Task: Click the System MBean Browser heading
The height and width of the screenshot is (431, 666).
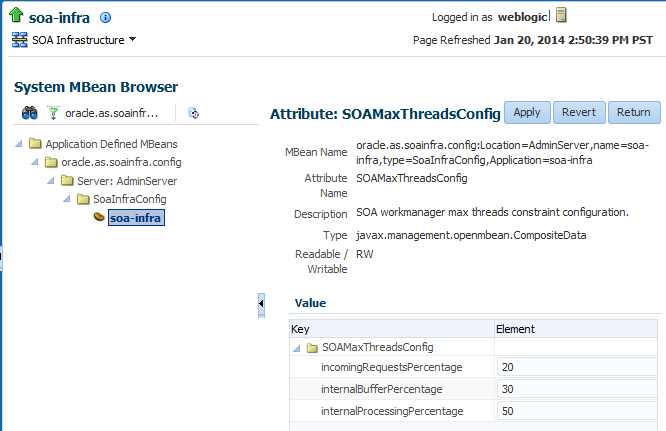Action: click(x=96, y=87)
